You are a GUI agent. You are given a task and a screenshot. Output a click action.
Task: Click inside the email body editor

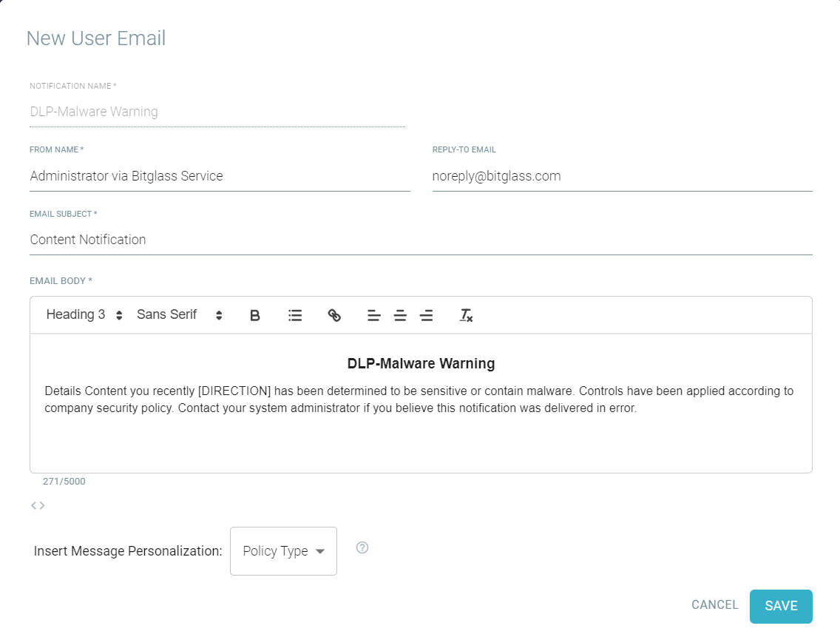click(x=420, y=436)
